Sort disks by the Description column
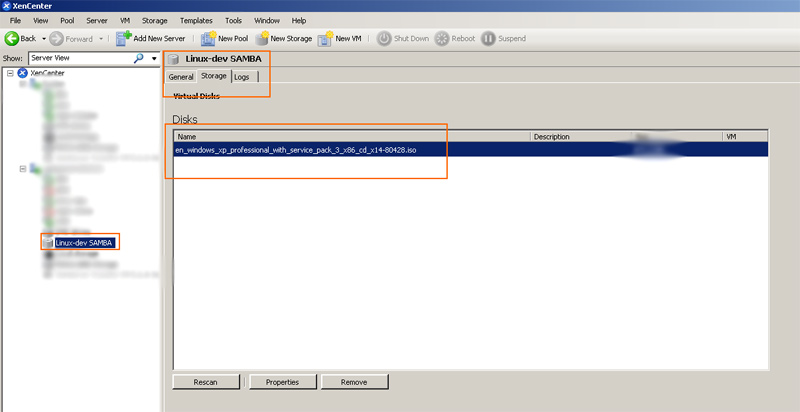This screenshot has width=800, height=412. pos(581,137)
